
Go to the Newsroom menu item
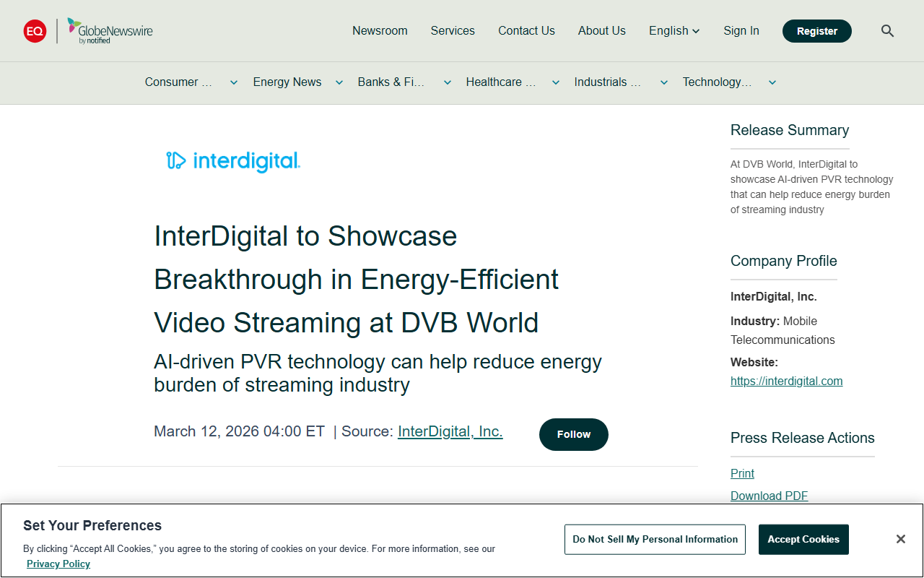click(380, 31)
